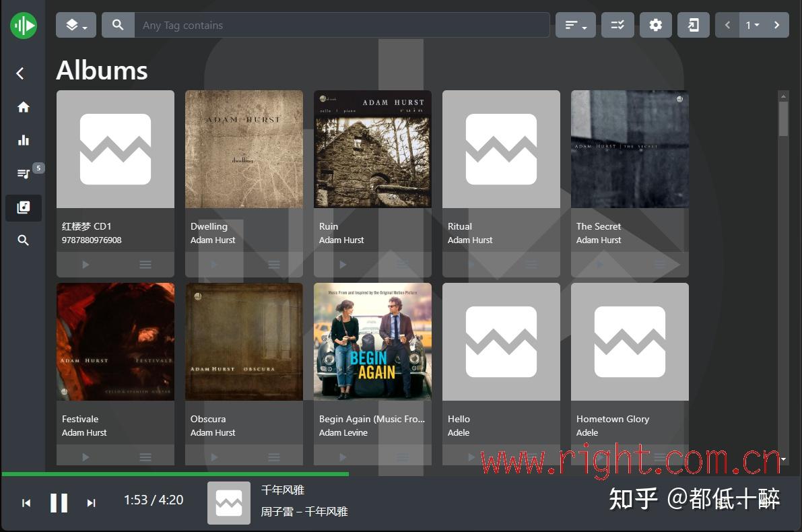Play the Ruin album
802x532 pixels.
tap(343, 265)
